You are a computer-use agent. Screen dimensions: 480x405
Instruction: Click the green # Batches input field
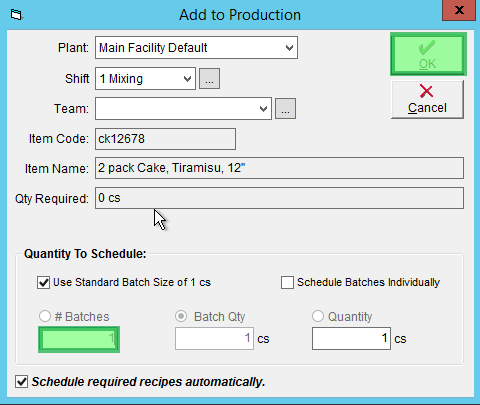(79, 339)
